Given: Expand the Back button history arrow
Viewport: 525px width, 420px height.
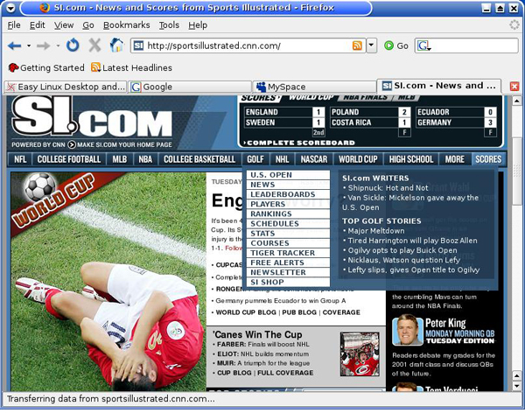Looking at the screenshot, I should coord(29,45).
